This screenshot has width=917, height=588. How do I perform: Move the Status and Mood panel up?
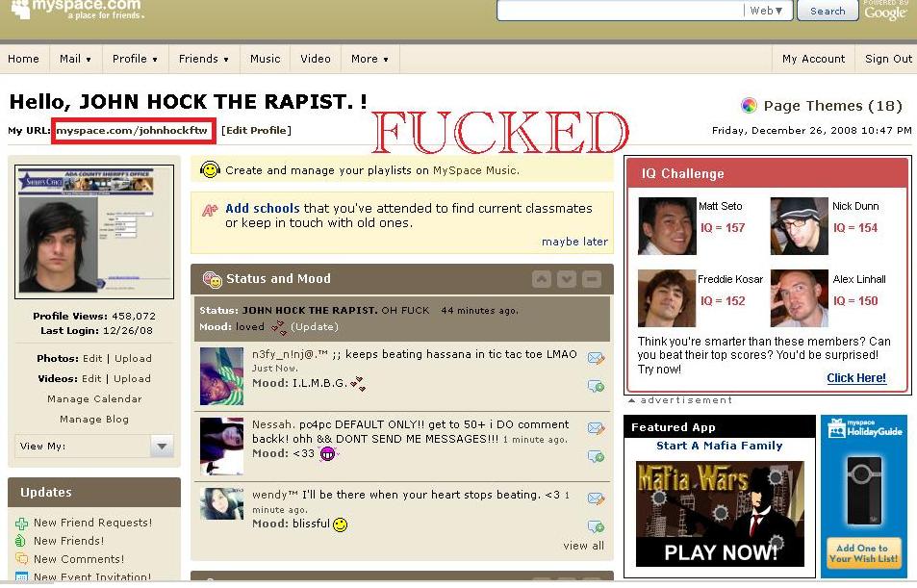click(542, 279)
